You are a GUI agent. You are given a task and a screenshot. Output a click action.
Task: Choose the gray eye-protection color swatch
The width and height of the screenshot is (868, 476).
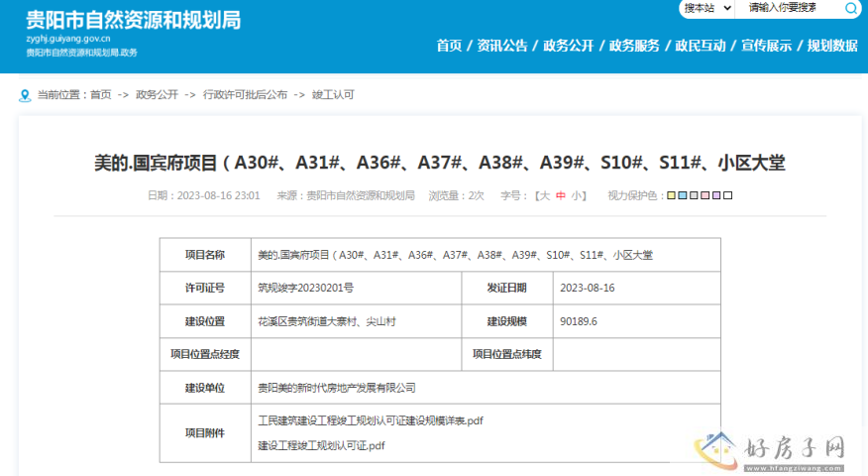pos(694,195)
